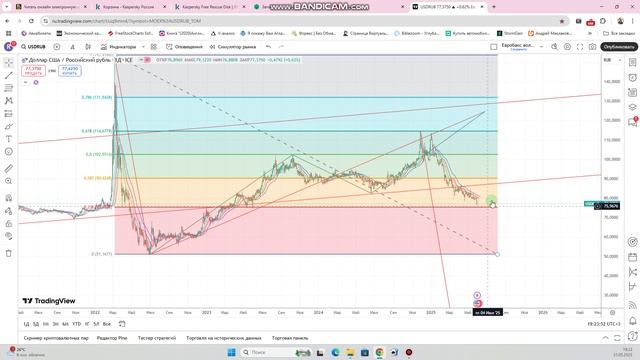
Task: Open the chart interval selector
Action: pos(73,47)
